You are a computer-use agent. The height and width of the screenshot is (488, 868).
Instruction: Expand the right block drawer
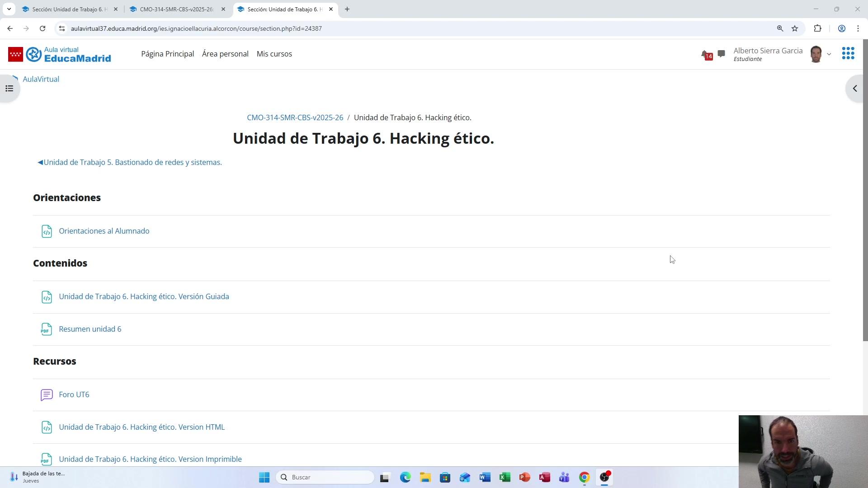coord(854,89)
